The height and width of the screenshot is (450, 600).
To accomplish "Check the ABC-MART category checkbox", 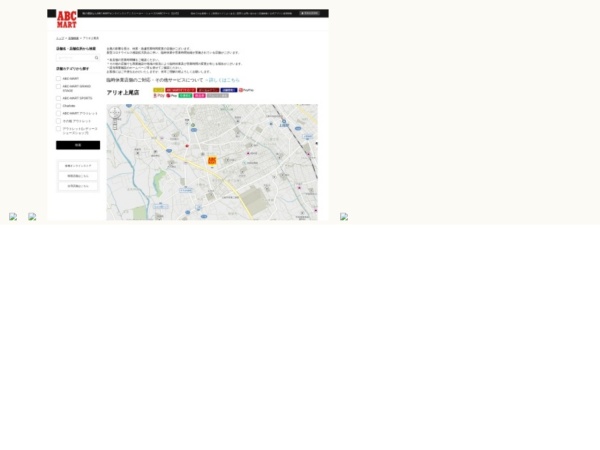I will [58, 78].
